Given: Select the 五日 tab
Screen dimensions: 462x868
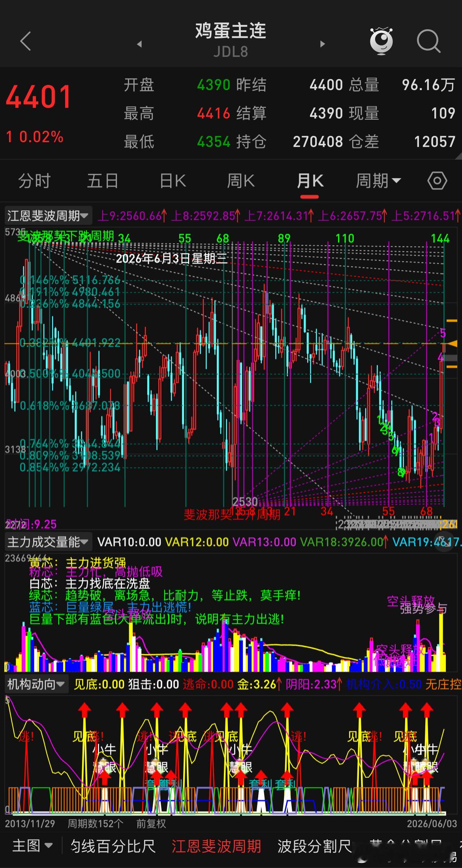Looking at the screenshot, I should coord(103,181).
